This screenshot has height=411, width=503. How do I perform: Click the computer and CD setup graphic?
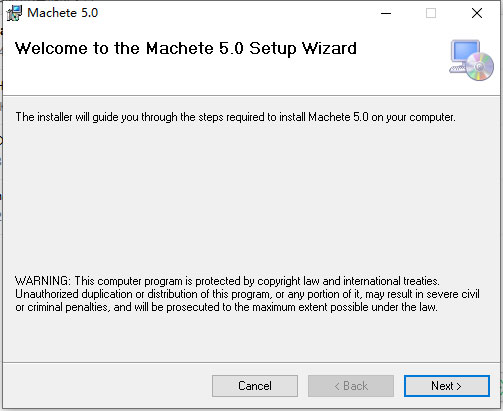(x=472, y=60)
